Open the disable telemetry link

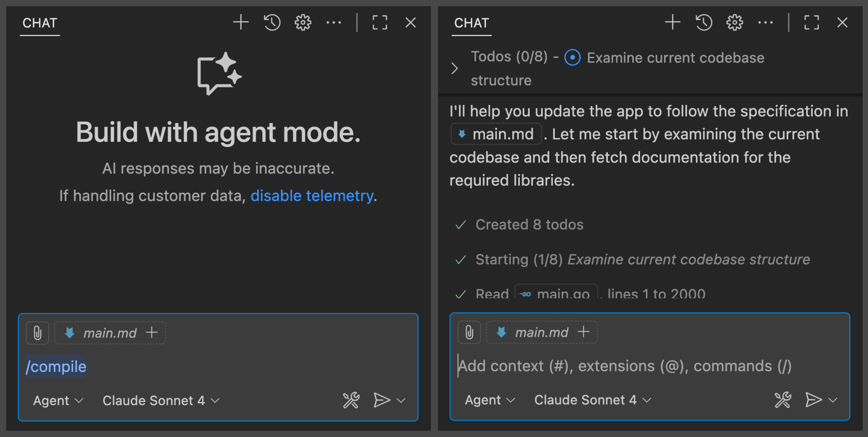[311, 195]
